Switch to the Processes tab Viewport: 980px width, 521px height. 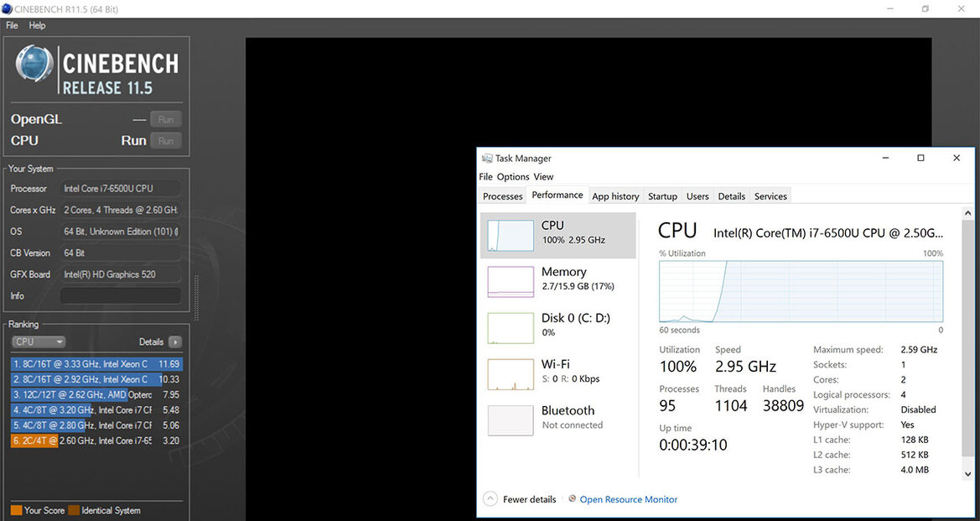pos(502,196)
